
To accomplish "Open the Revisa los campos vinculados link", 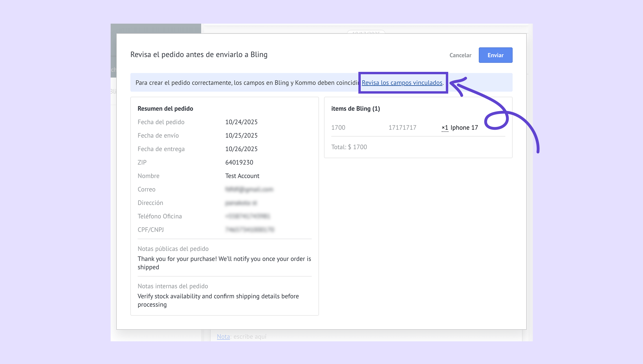I will [402, 83].
